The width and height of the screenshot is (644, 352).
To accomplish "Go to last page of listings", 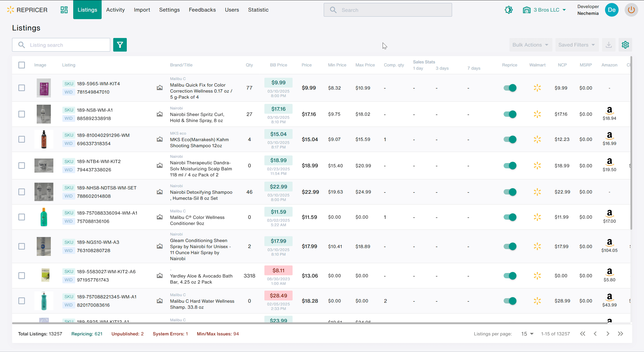I will click(x=621, y=334).
